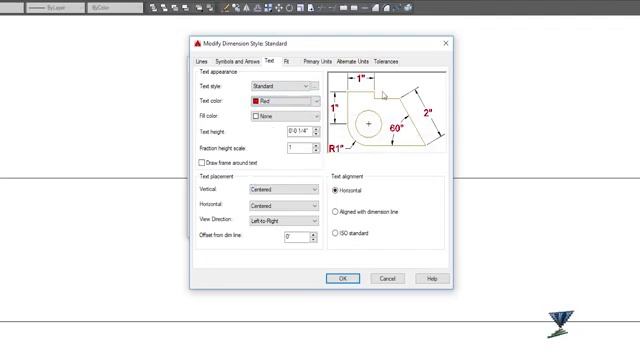Click the Fraction height scale field

pyautogui.click(x=300, y=148)
